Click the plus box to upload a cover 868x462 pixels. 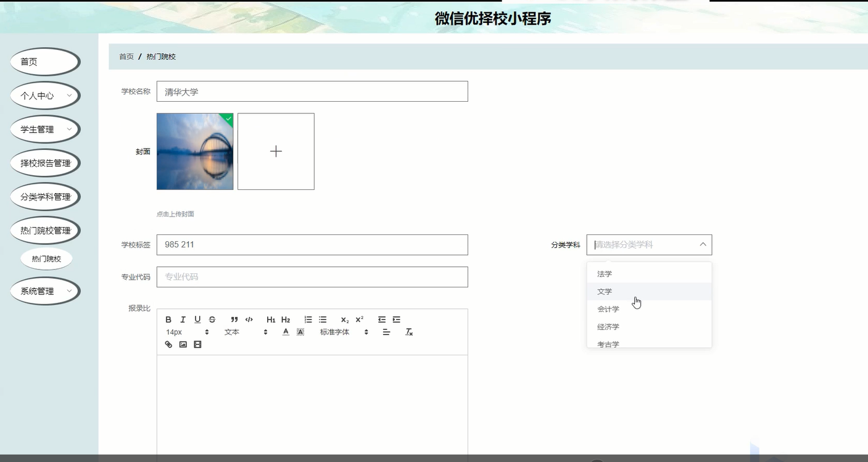[276, 151]
